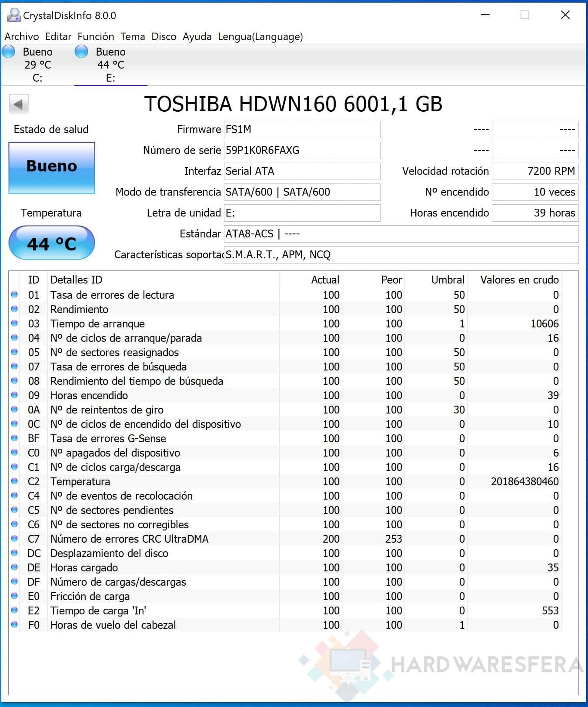Switch to the C: drive tab at 29 °C
Image resolution: width=588 pixels, height=707 pixels.
click(x=37, y=65)
